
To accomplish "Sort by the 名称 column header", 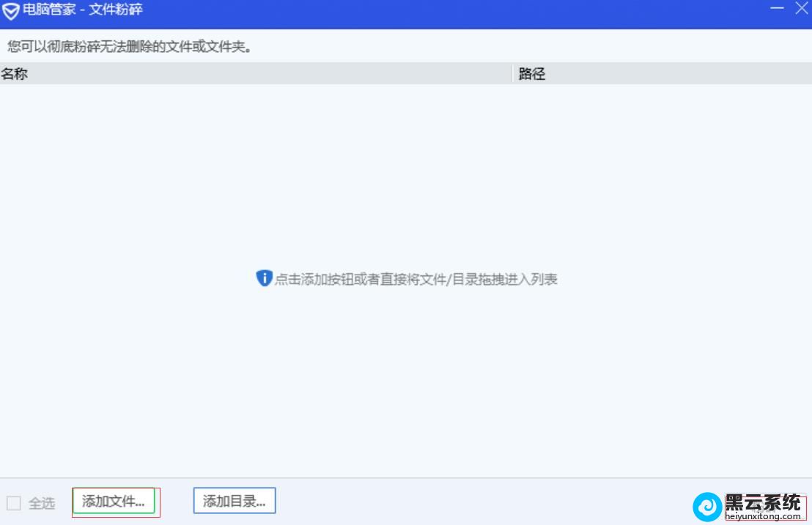I will click(15, 74).
